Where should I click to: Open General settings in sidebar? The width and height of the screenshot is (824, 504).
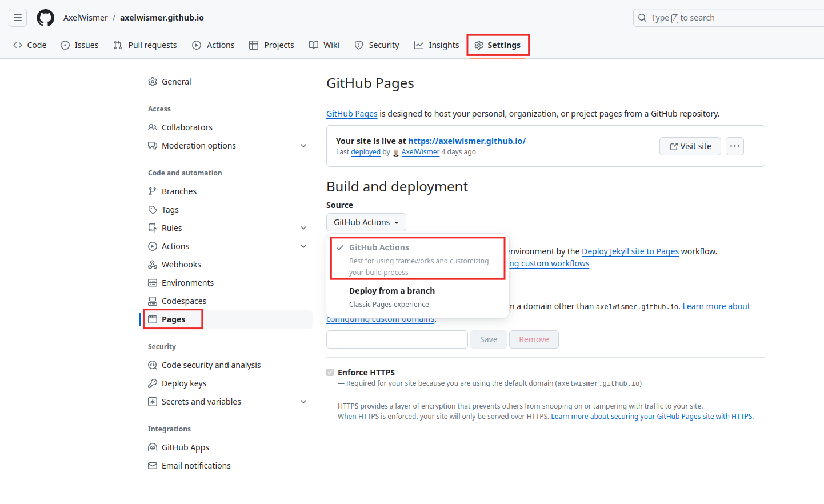tap(228, 82)
